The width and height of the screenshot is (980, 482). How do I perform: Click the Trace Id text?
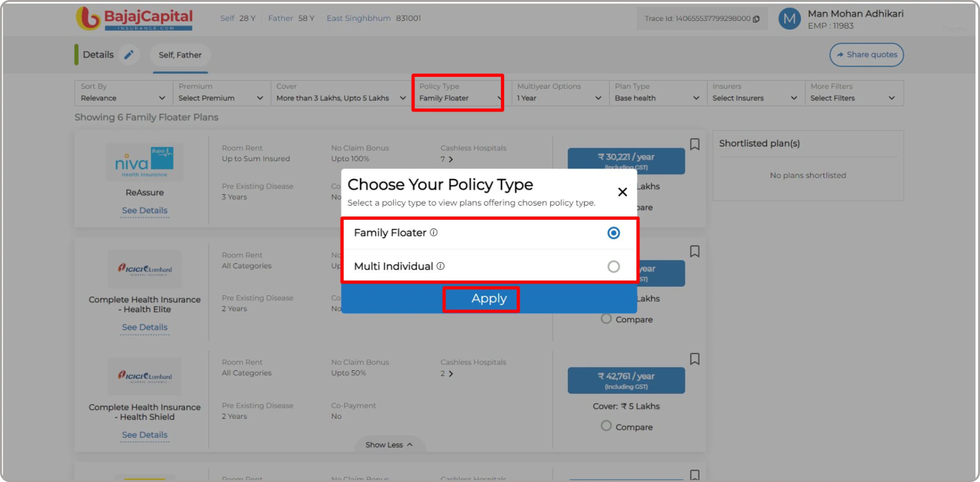click(x=697, y=19)
